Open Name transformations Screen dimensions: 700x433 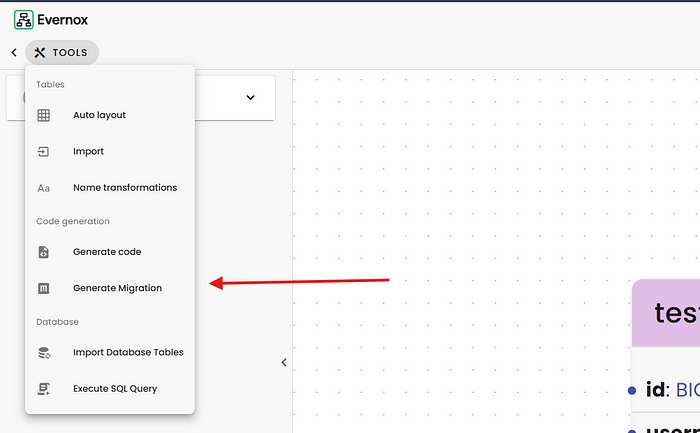[x=110, y=187]
